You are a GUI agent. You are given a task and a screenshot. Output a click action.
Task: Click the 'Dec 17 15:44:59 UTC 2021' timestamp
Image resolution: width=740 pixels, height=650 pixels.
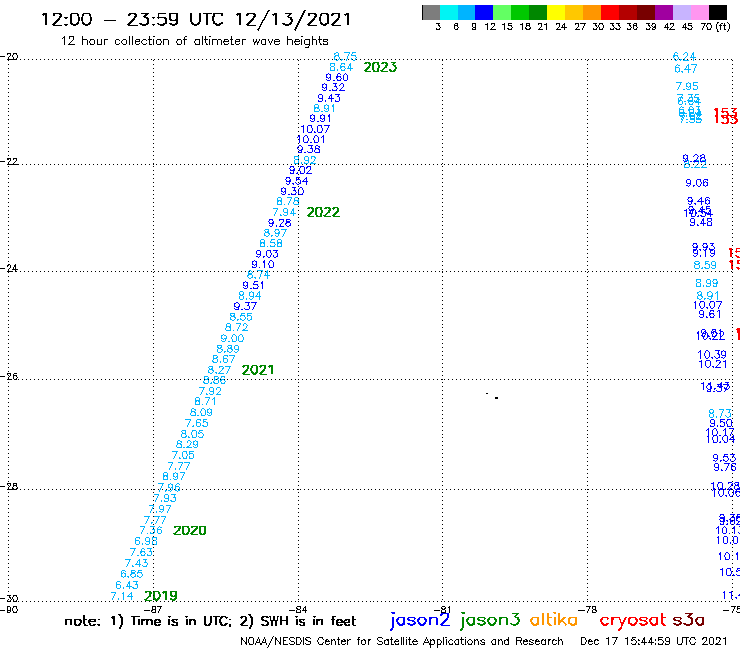tap(654, 641)
